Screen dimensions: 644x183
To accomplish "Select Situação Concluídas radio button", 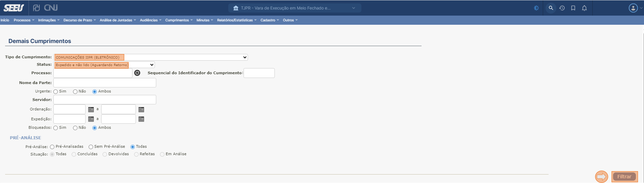I will [x=74, y=154].
